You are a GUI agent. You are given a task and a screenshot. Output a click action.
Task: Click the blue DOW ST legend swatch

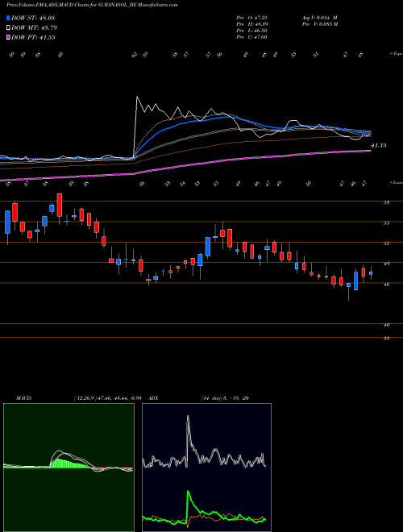point(8,18)
